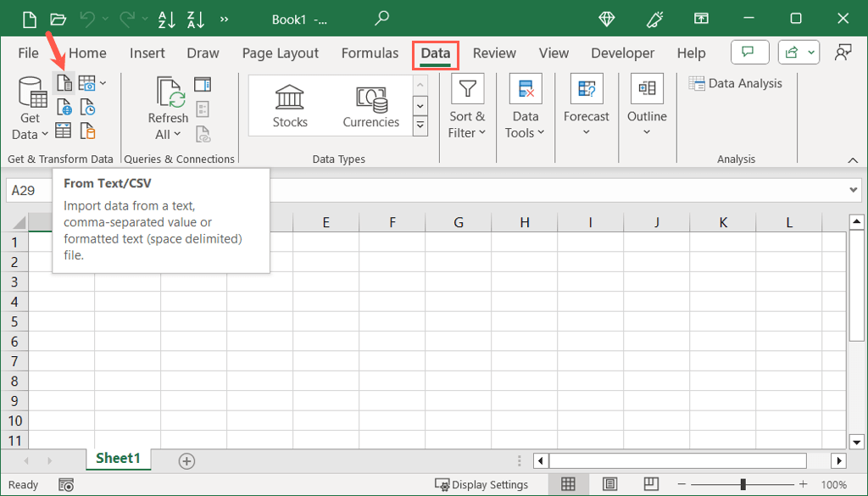Add a new sheet with plus icon
Image resolution: width=868 pixels, height=496 pixels.
point(186,461)
